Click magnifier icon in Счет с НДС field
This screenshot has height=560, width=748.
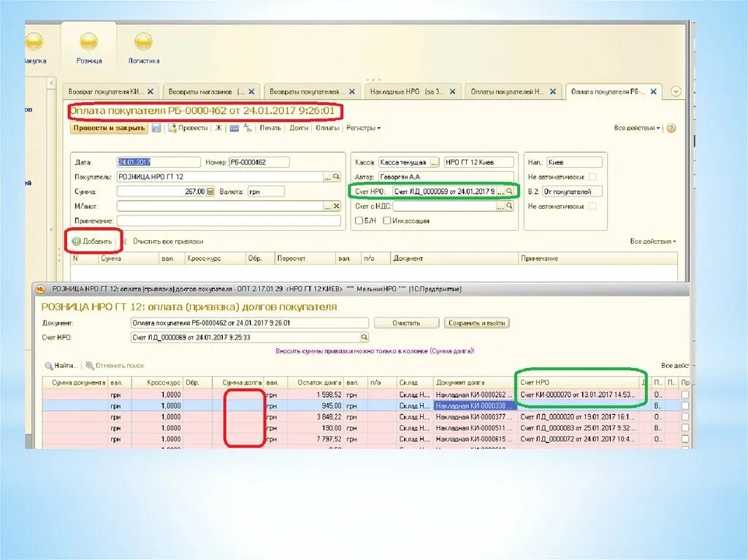509,206
